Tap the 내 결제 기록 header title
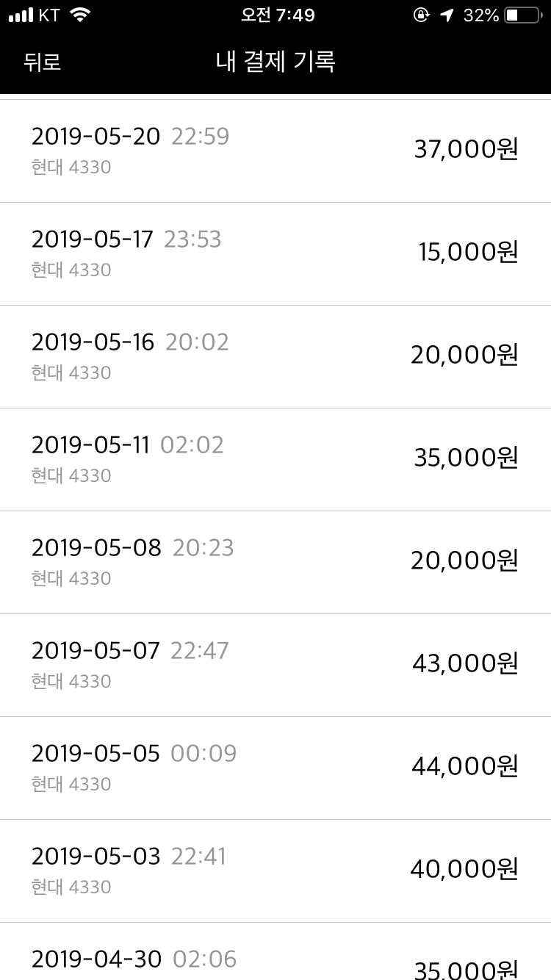This screenshot has height=980, width=551. (x=275, y=62)
